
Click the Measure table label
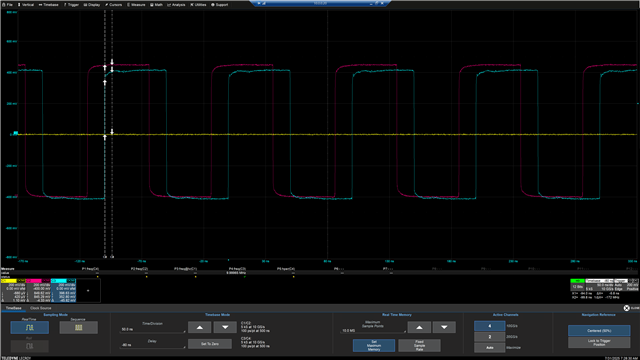click(x=8, y=269)
